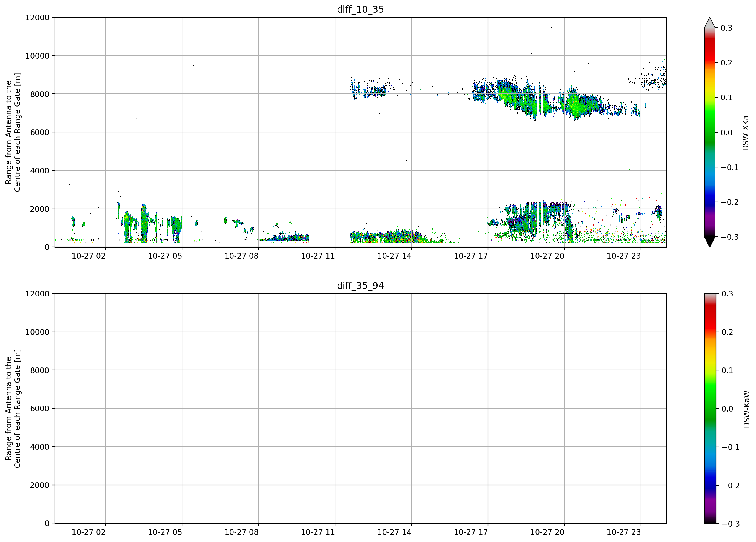The width and height of the screenshot is (756, 542).
Task: Click the −0.1 tick on DSW-KaW colorbar
Action: pyautogui.click(x=731, y=447)
